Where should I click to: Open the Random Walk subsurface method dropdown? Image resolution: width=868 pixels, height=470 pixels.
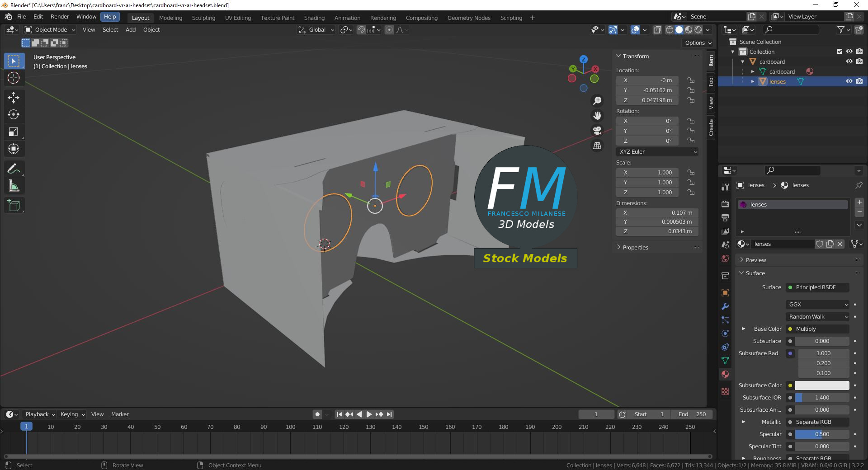point(818,317)
